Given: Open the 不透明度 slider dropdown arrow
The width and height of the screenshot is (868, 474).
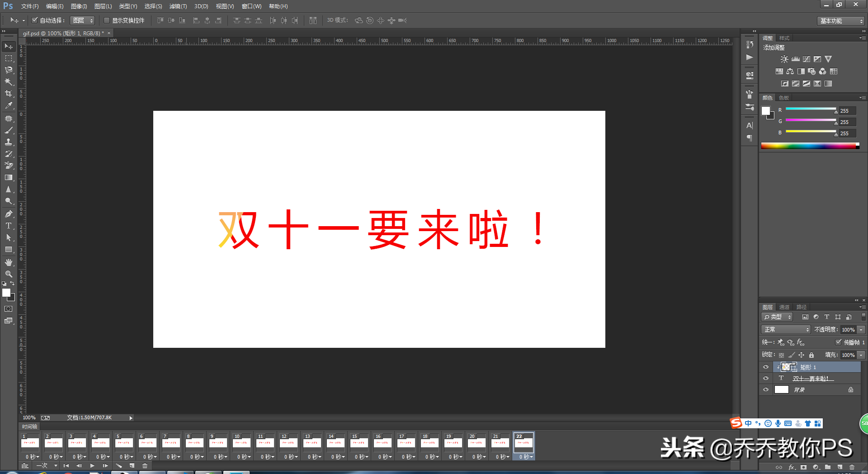Looking at the screenshot, I should [x=861, y=330].
